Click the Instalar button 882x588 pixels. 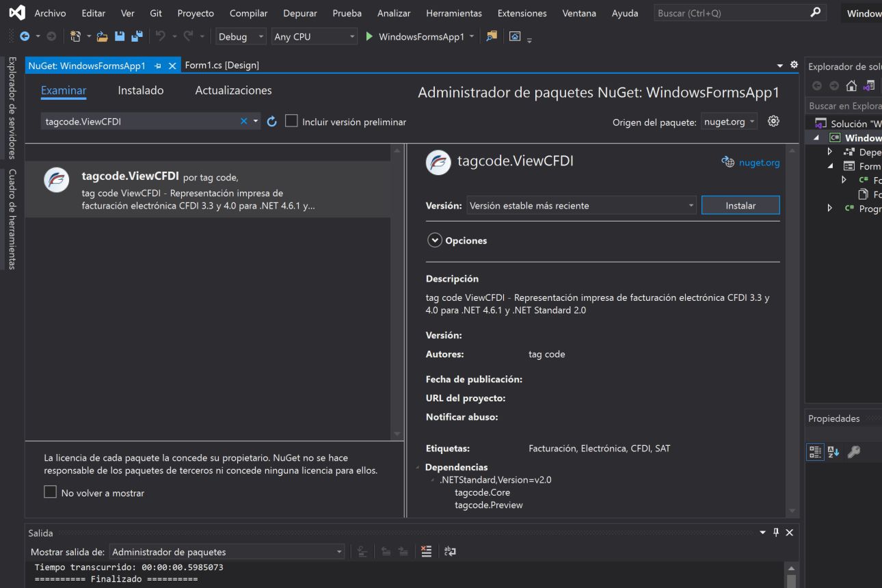[x=740, y=205]
